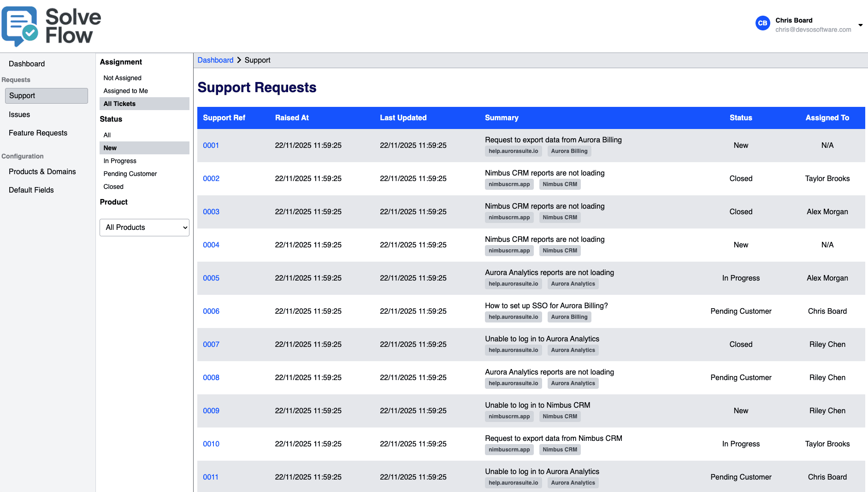Click the nimbuscrm.app domain tag on ticket 0002
Viewport: 868px width, 492px height.
(x=509, y=184)
